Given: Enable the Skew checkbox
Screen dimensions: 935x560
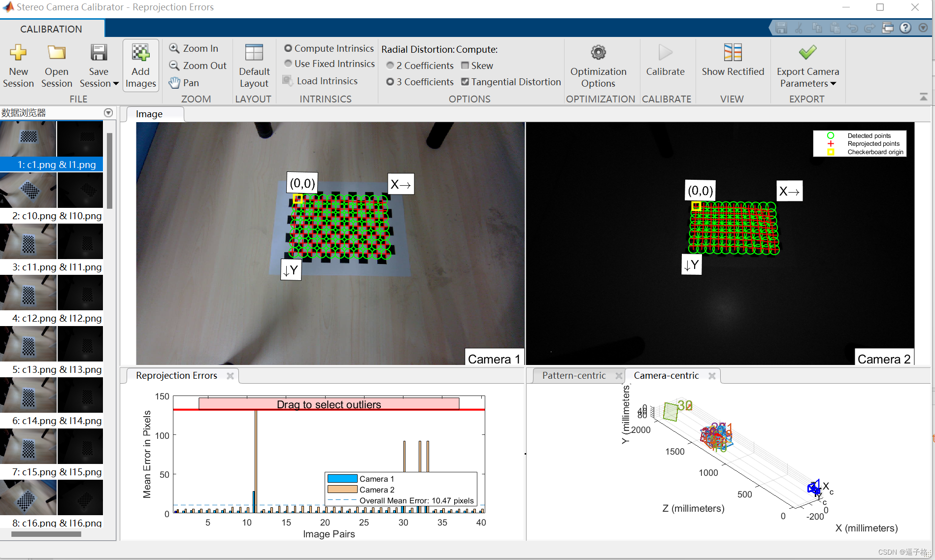Looking at the screenshot, I should pyautogui.click(x=465, y=66).
